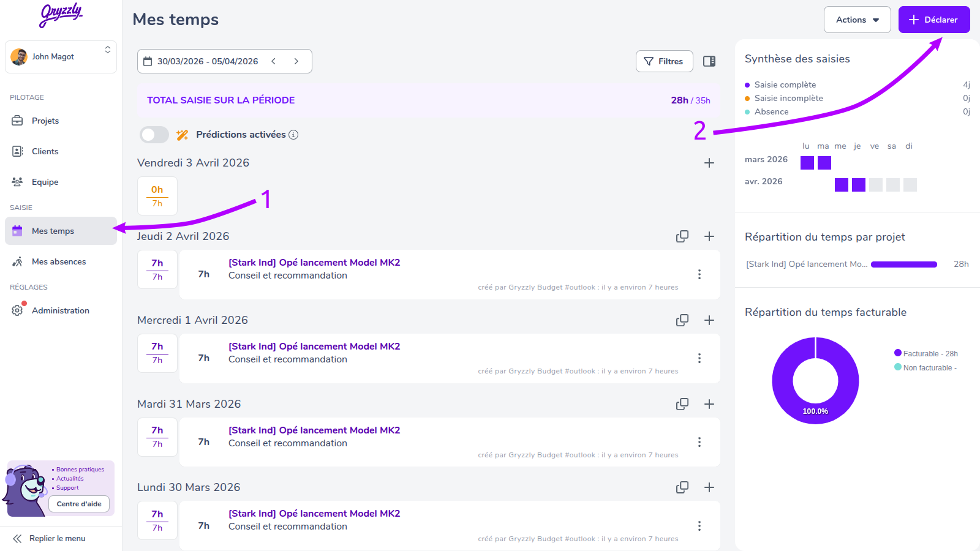Expand the John Magot user switcher

(61, 57)
